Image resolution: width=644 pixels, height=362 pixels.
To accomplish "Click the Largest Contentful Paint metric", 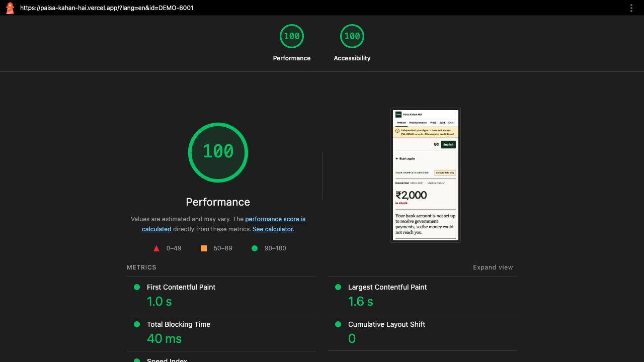I will click(x=423, y=296).
